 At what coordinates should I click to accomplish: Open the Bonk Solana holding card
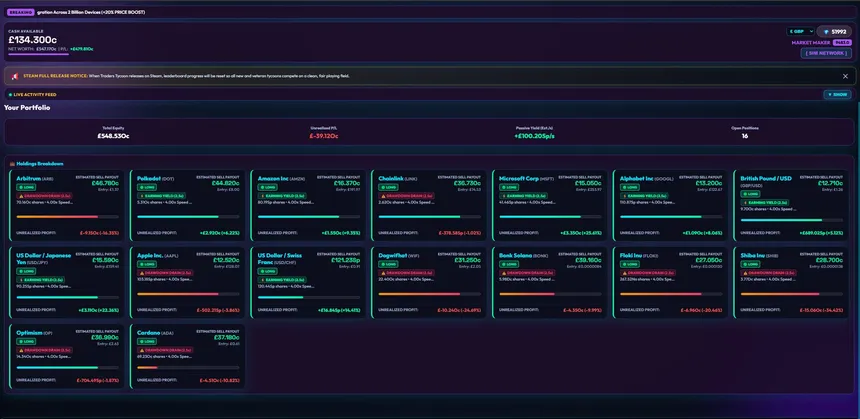(550, 282)
